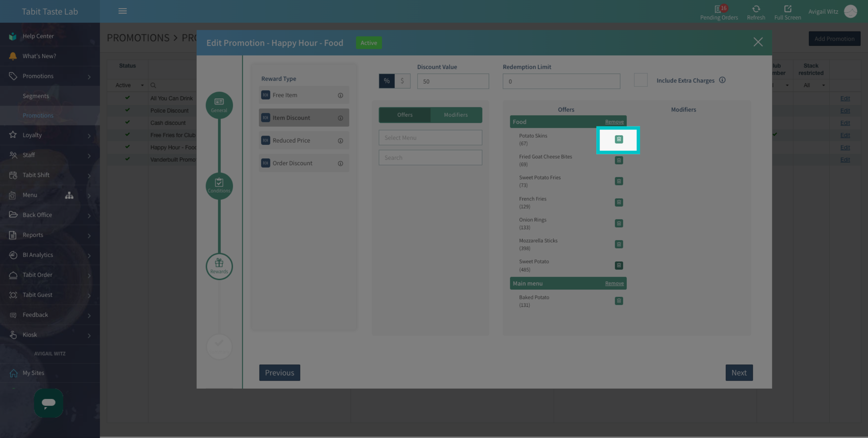Show info for Include Extra Charges
This screenshot has width=868, height=438.
(x=722, y=80)
